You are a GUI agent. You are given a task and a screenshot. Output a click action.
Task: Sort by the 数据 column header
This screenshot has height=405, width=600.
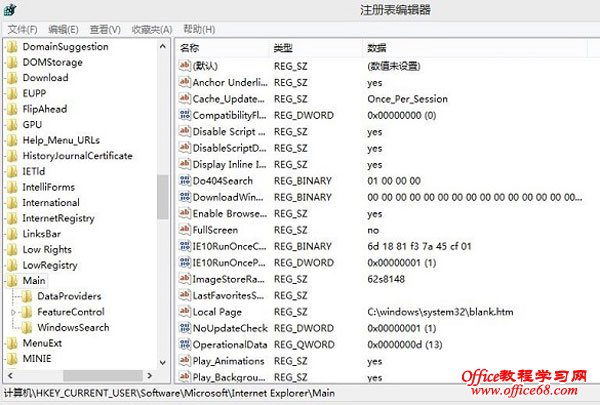(475, 48)
